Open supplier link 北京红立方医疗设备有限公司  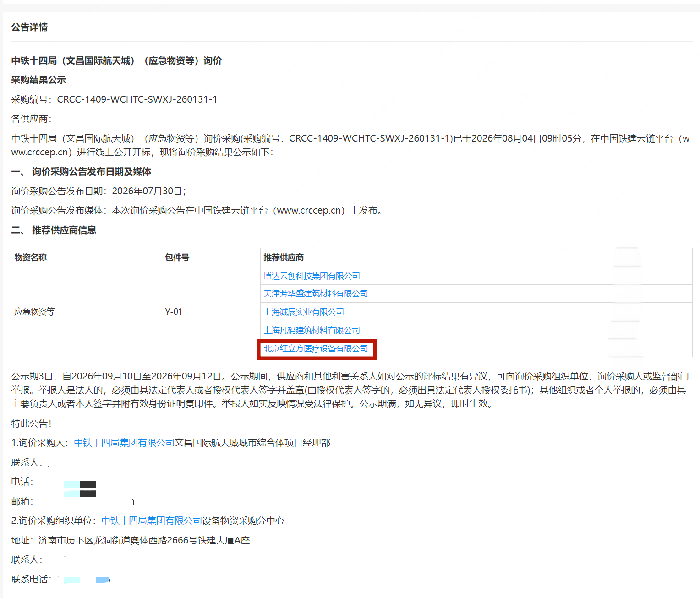316,349
